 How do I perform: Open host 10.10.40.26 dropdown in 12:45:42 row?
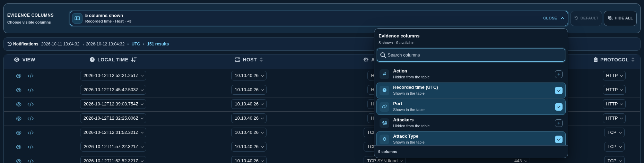249,90
